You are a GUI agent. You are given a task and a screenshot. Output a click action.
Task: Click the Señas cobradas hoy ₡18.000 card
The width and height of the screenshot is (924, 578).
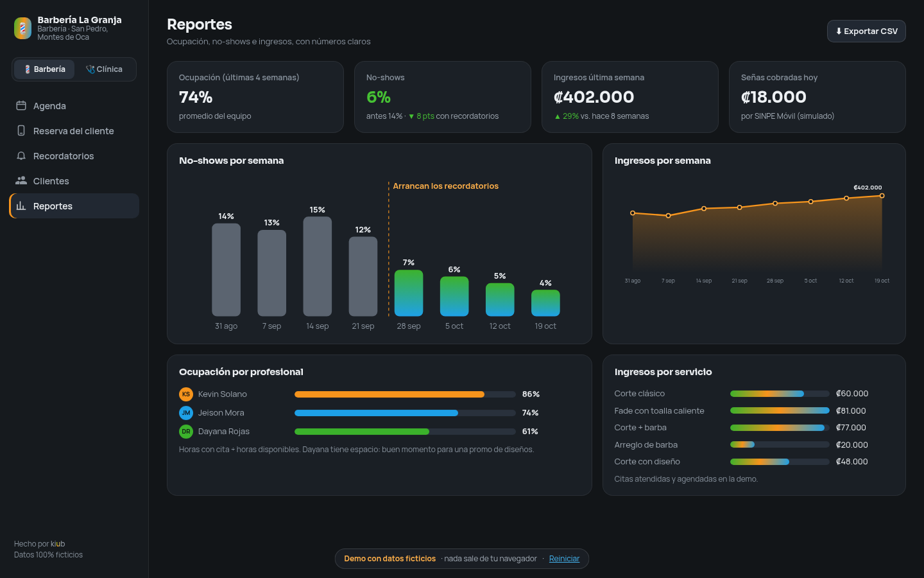817,97
